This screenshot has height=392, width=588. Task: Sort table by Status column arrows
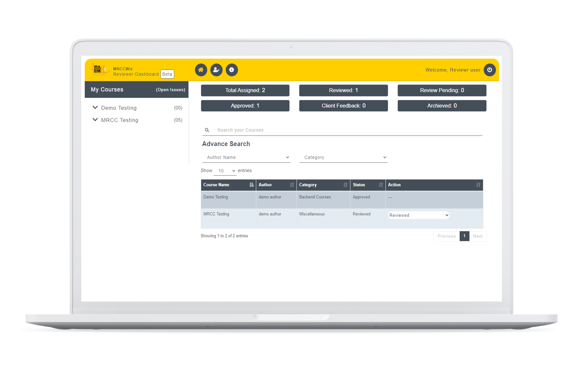[x=381, y=185]
